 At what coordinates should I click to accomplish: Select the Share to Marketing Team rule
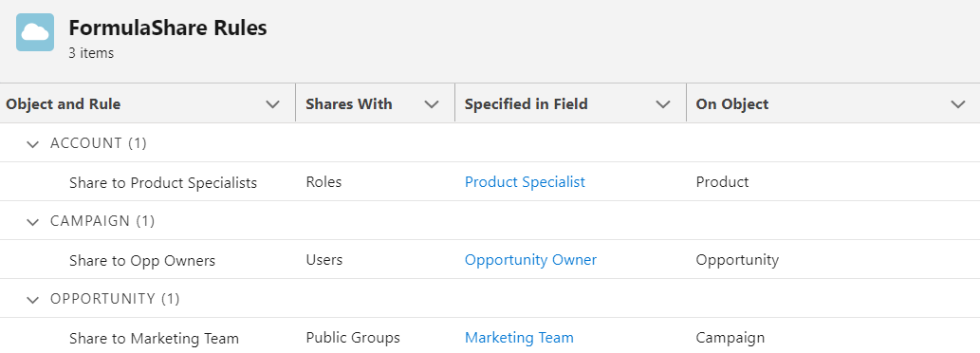point(154,338)
